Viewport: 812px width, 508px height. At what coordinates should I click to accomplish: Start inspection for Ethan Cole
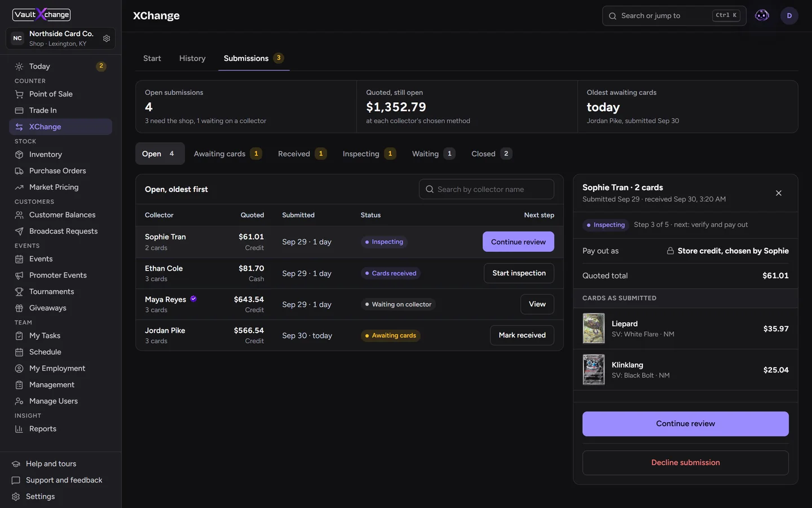pyautogui.click(x=519, y=273)
